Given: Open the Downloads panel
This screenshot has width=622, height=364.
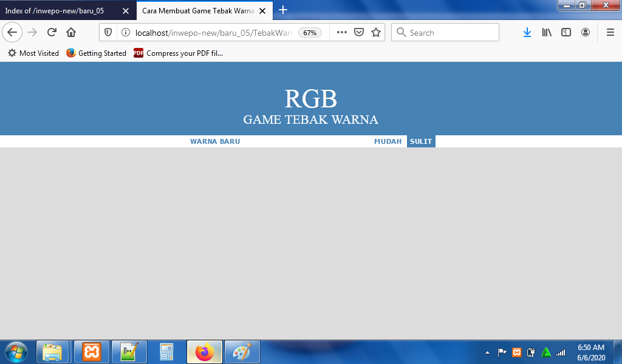Looking at the screenshot, I should click(x=527, y=33).
